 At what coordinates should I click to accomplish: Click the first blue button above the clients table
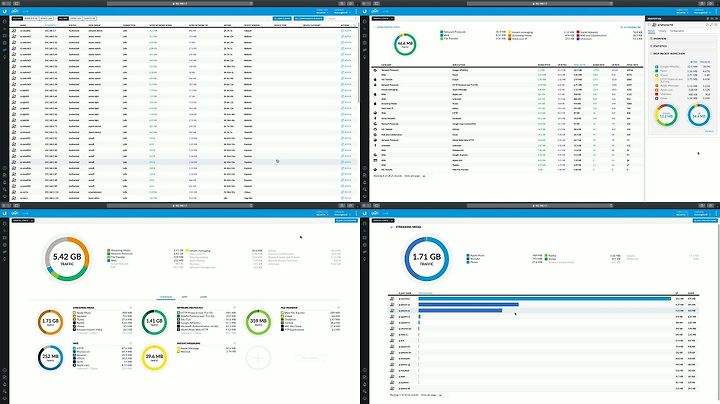tap(282, 18)
